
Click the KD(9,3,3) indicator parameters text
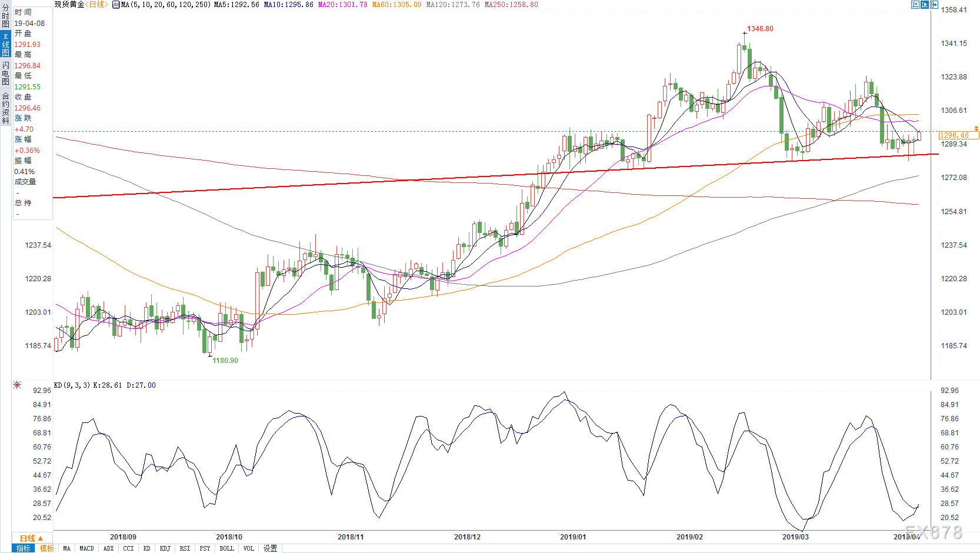pyautogui.click(x=72, y=385)
